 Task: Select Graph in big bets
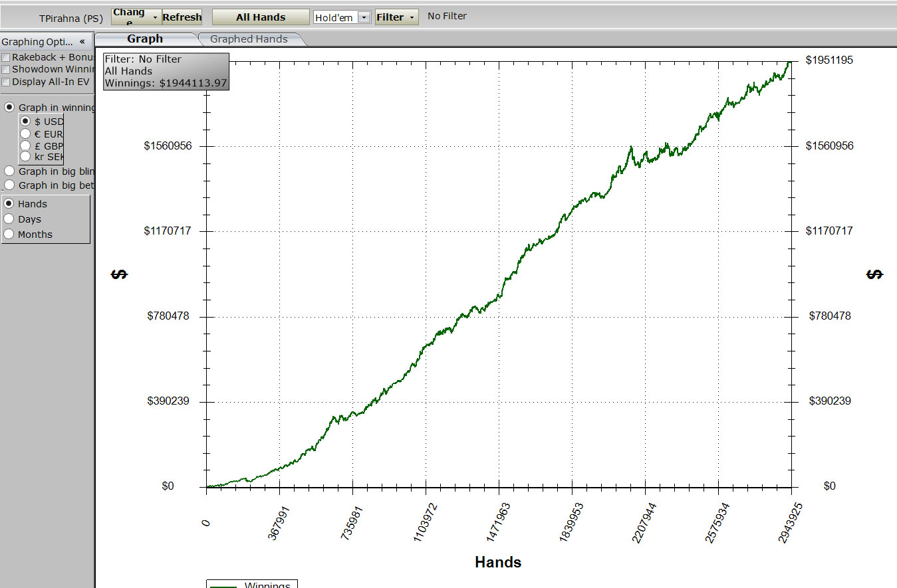click(x=9, y=185)
